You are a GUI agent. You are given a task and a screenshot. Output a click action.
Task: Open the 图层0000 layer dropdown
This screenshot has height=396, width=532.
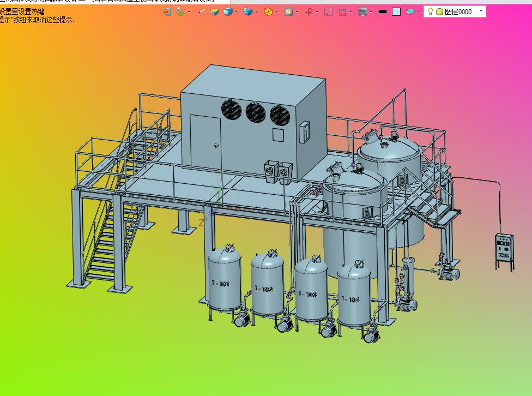[481, 11]
